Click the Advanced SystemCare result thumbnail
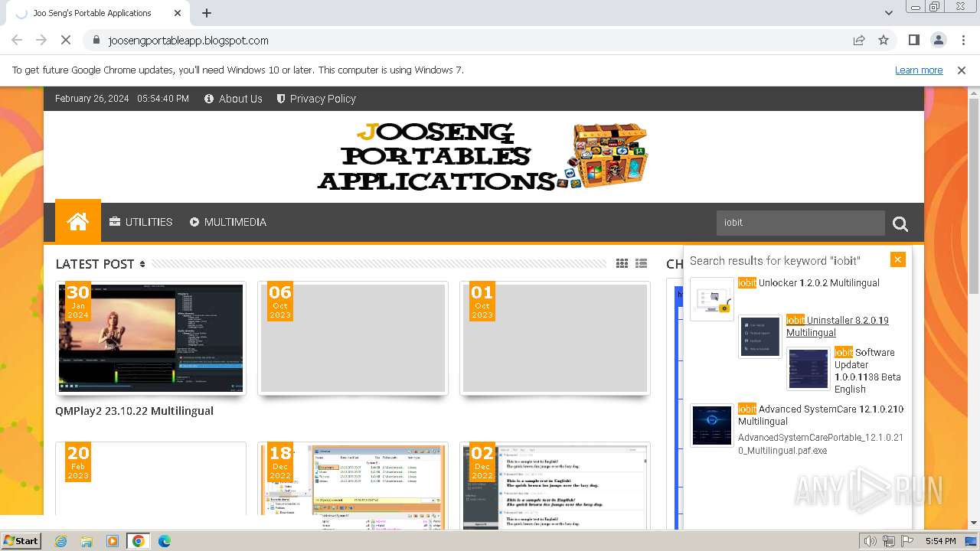Viewport: 980px width, 551px height. click(712, 425)
